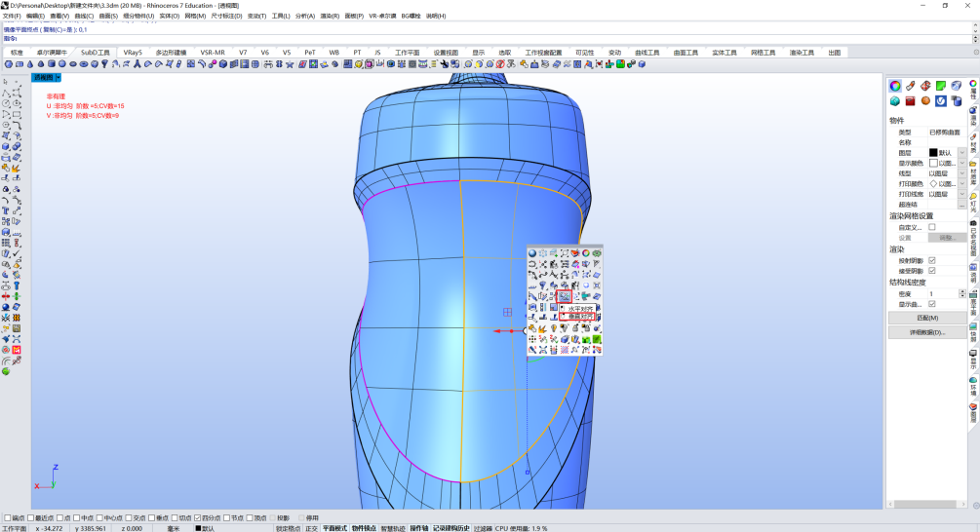Image resolution: width=980 pixels, height=532 pixels.
Task: Click the white display color swatch
Action: click(933, 163)
